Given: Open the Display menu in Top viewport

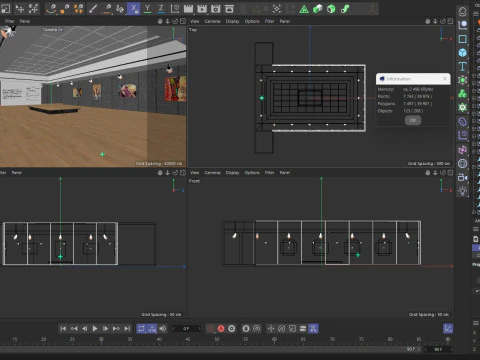Looking at the screenshot, I should [232, 21].
